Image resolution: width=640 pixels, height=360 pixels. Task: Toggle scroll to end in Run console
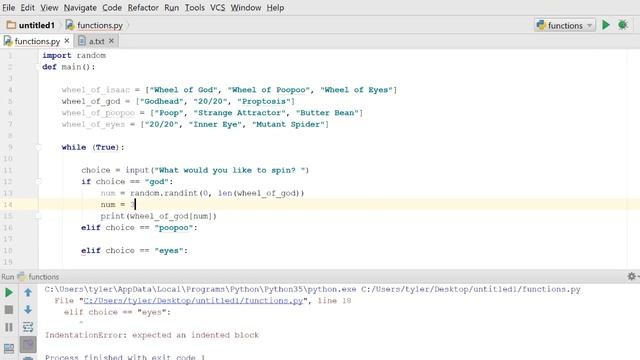28,344
